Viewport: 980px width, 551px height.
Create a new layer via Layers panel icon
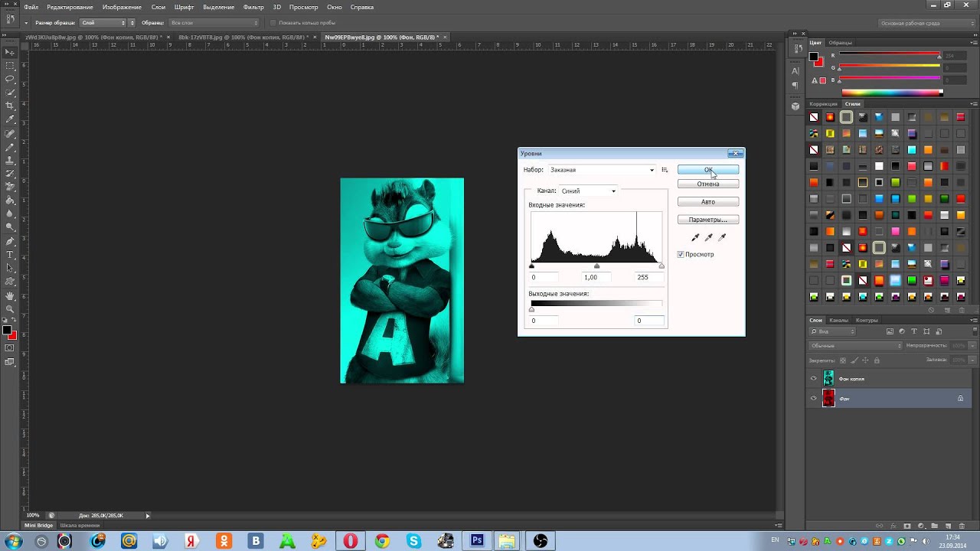[x=947, y=526]
